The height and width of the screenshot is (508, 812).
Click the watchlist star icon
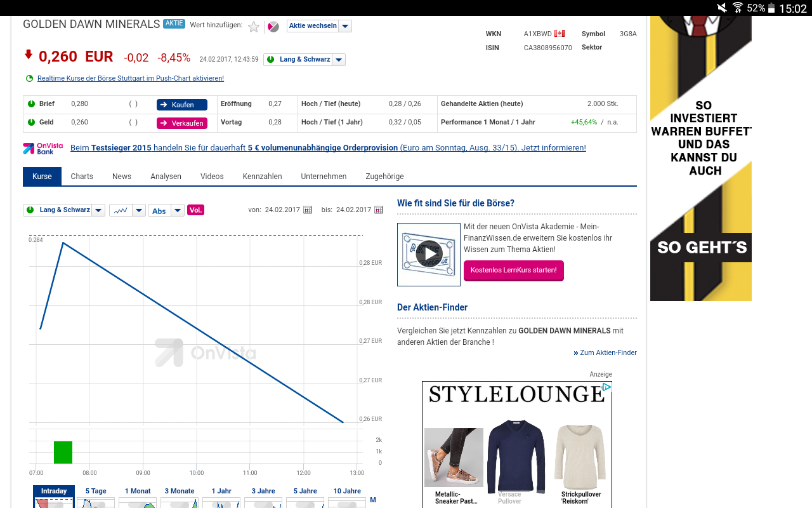(254, 27)
